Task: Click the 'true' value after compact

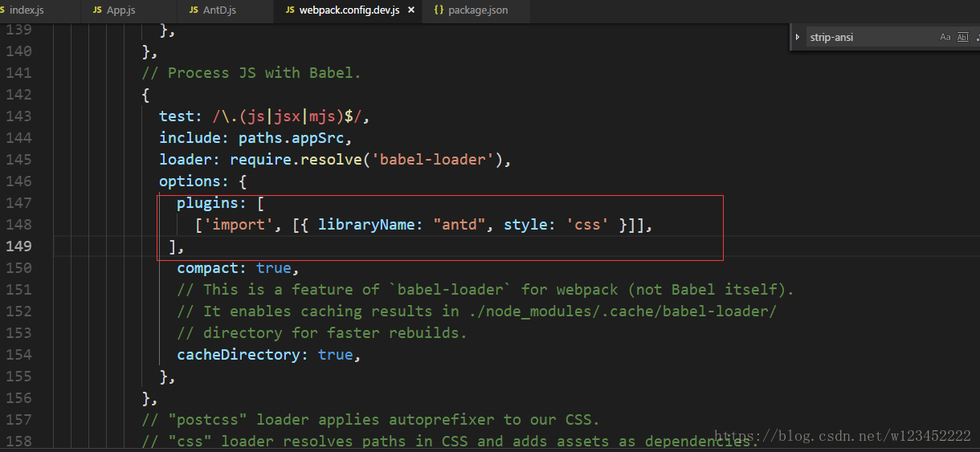Action: 274,268
